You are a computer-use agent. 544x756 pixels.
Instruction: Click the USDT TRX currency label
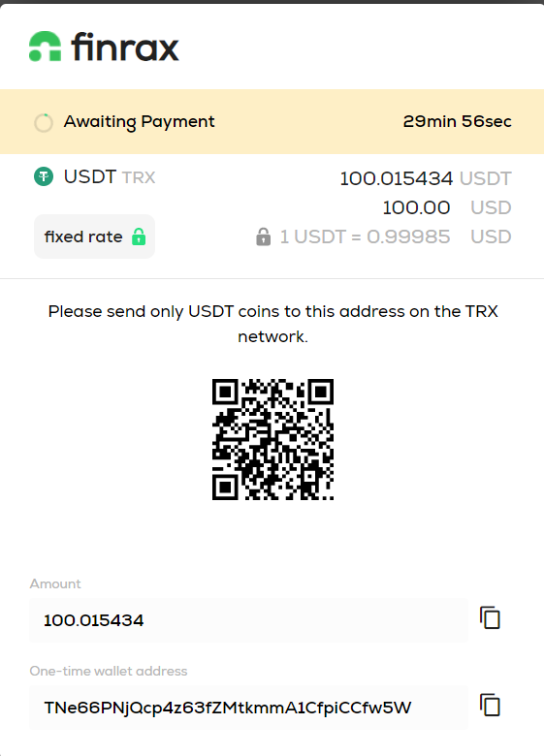pyautogui.click(x=110, y=177)
